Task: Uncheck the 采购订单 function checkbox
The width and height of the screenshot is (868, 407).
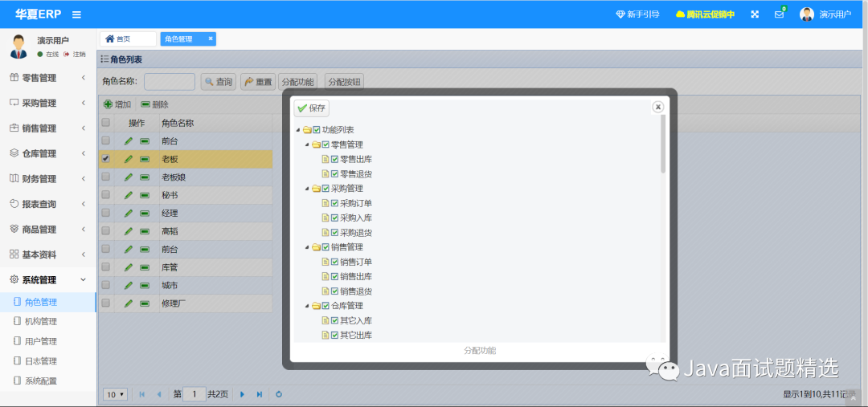Action: 334,204
